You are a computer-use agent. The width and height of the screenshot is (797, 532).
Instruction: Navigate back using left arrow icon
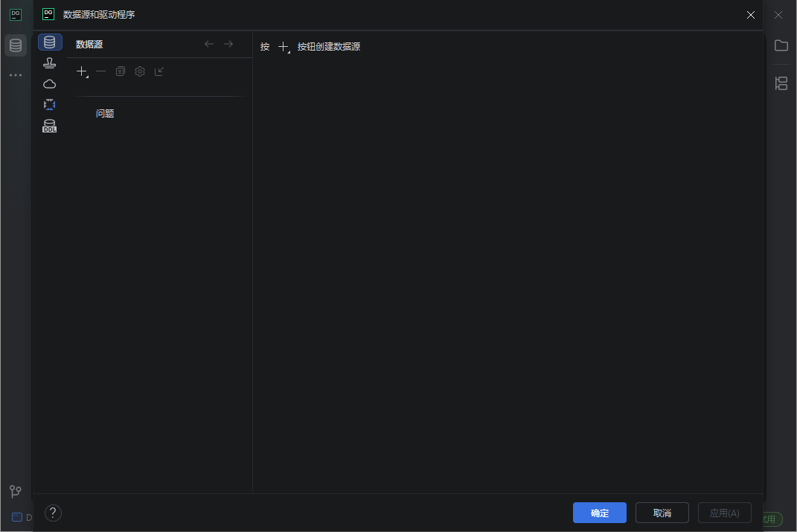pos(209,43)
